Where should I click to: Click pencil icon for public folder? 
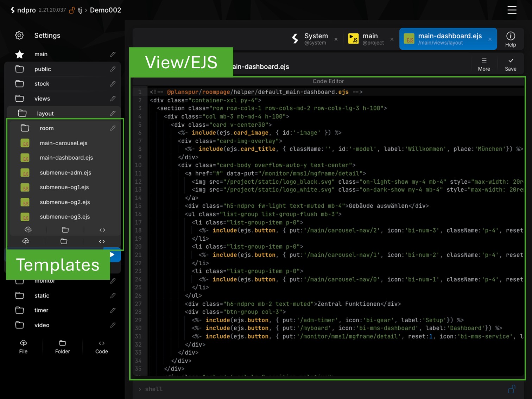(x=113, y=69)
